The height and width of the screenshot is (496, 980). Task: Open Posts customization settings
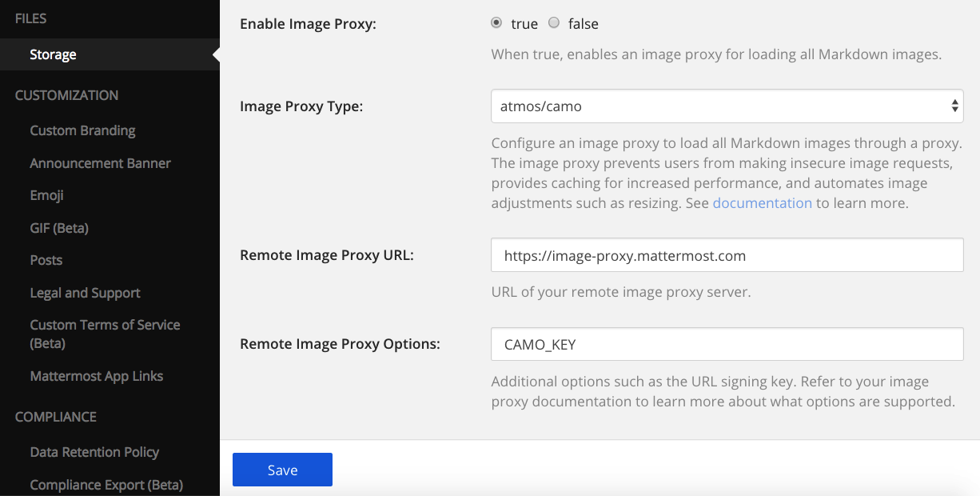46,260
